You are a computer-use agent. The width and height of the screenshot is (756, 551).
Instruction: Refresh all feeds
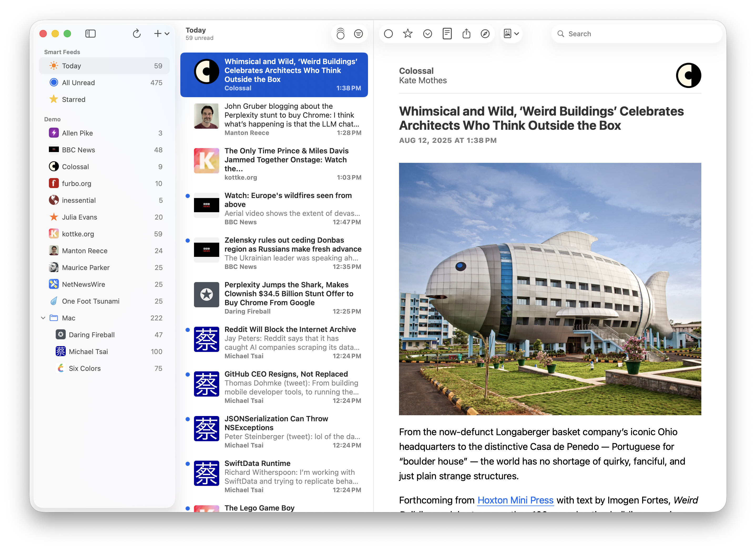[x=136, y=34]
